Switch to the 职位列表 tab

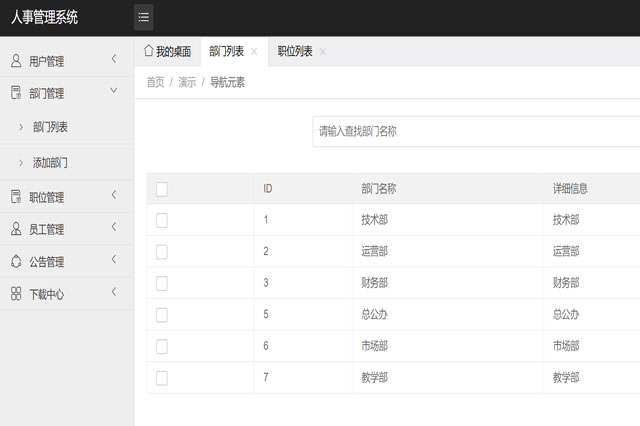[295, 52]
